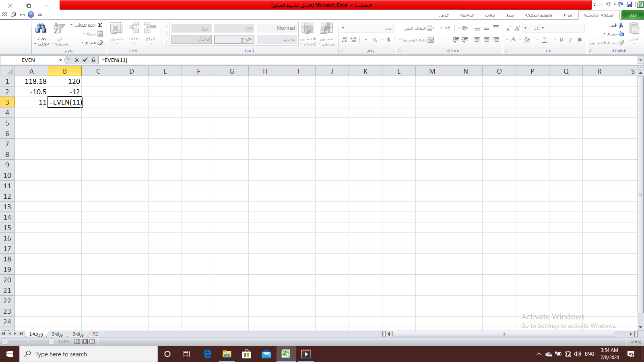Switch to Data (بيانات) ribbon tab
The image size is (644, 362).
click(x=490, y=15)
